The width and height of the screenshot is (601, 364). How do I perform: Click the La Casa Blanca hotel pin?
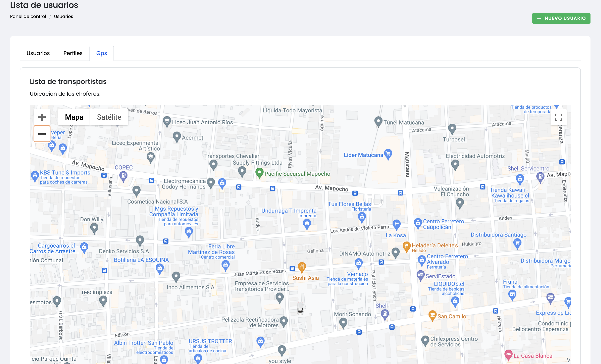[508, 355]
